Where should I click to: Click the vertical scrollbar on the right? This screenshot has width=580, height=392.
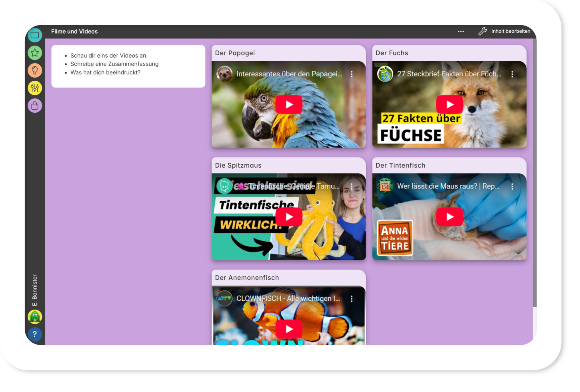(x=534, y=172)
